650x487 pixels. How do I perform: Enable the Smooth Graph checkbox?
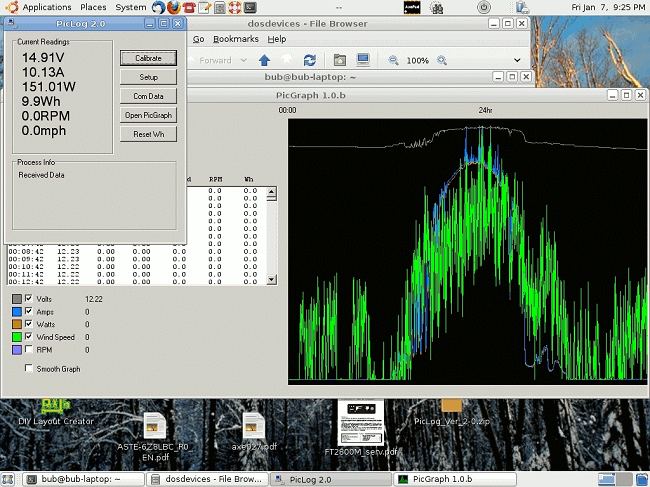pyautogui.click(x=30, y=369)
